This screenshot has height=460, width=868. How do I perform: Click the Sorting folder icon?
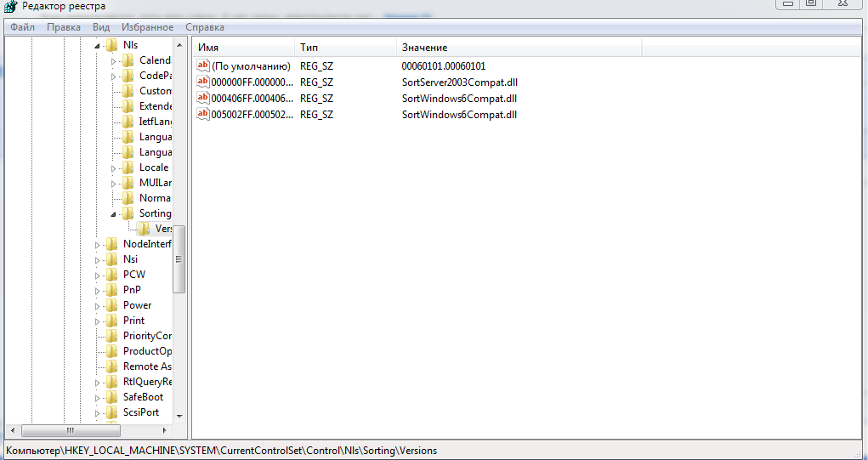(x=128, y=213)
